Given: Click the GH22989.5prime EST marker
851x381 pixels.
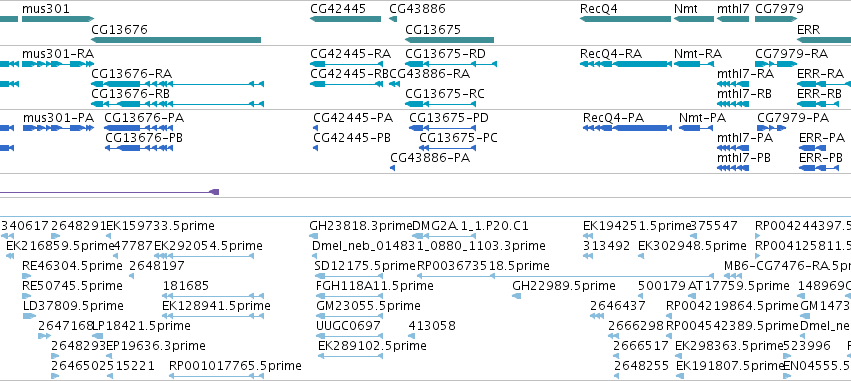Looking at the screenshot, I should coord(516,296).
